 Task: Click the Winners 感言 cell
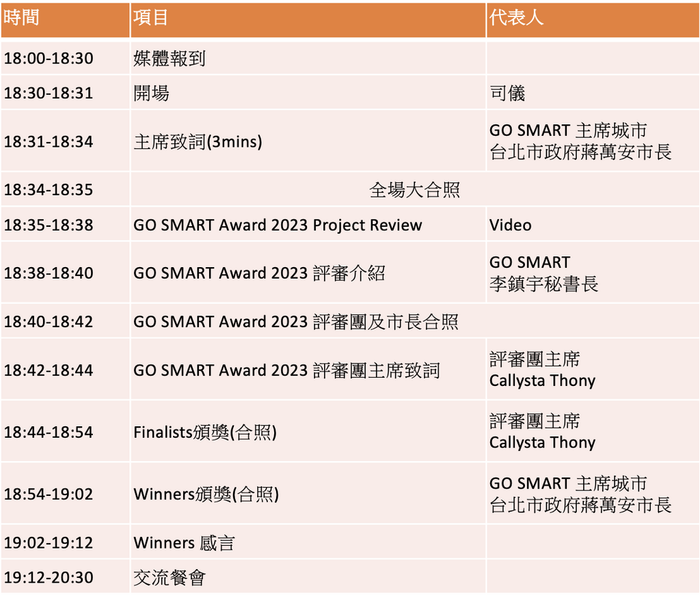[x=184, y=543]
